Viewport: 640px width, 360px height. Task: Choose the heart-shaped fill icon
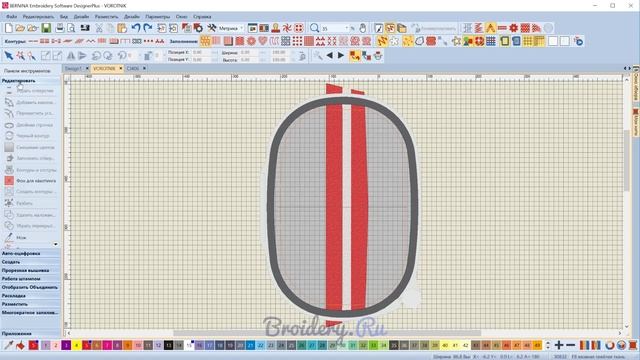click(x=263, y=41)
